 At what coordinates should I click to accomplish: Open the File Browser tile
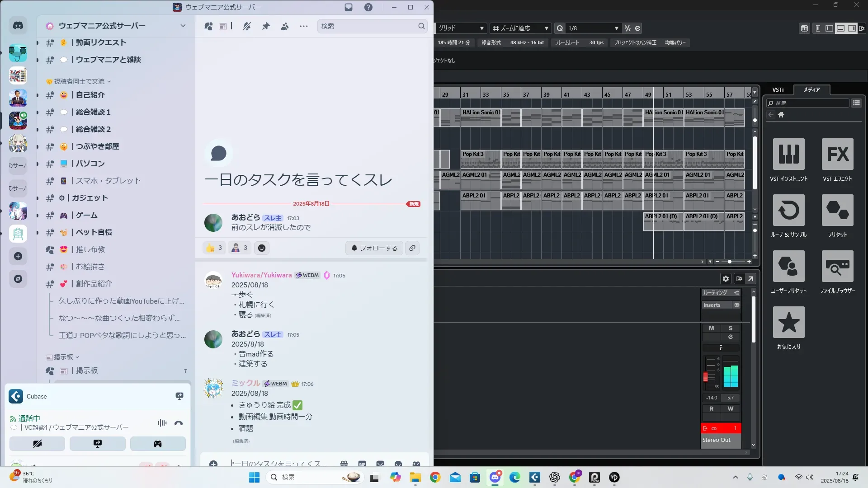tap(837, 267)
